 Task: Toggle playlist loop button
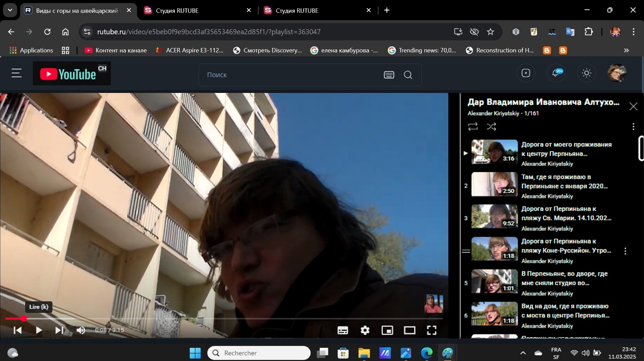click(x=473, y=126)
